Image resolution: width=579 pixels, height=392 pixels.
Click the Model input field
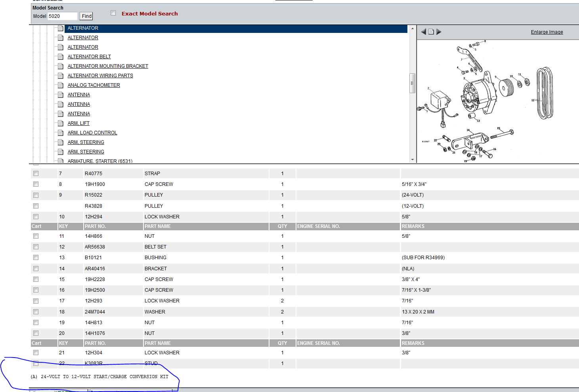coord(62,16)
